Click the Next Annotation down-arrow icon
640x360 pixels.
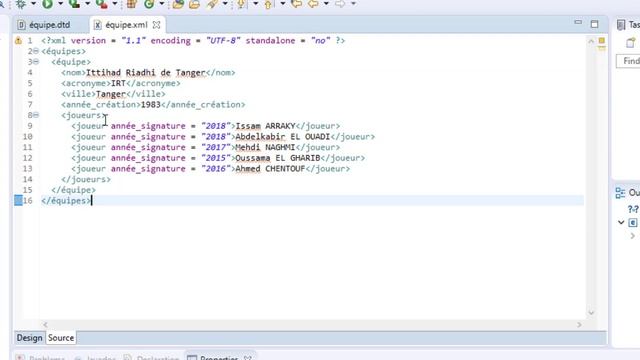tap(242, 4)
